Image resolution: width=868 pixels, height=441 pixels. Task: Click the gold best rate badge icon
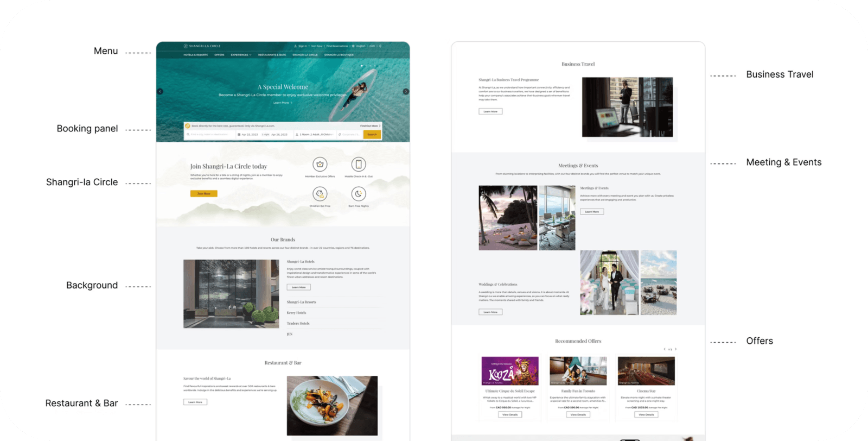coord(188,126)
